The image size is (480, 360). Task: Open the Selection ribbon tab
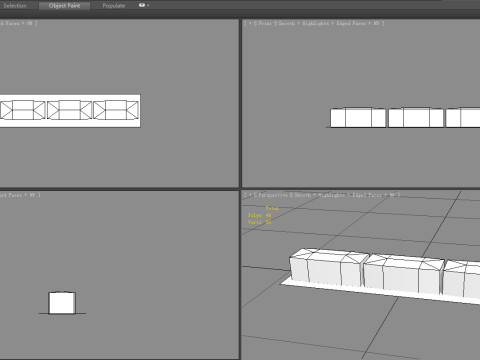[15, 6]
